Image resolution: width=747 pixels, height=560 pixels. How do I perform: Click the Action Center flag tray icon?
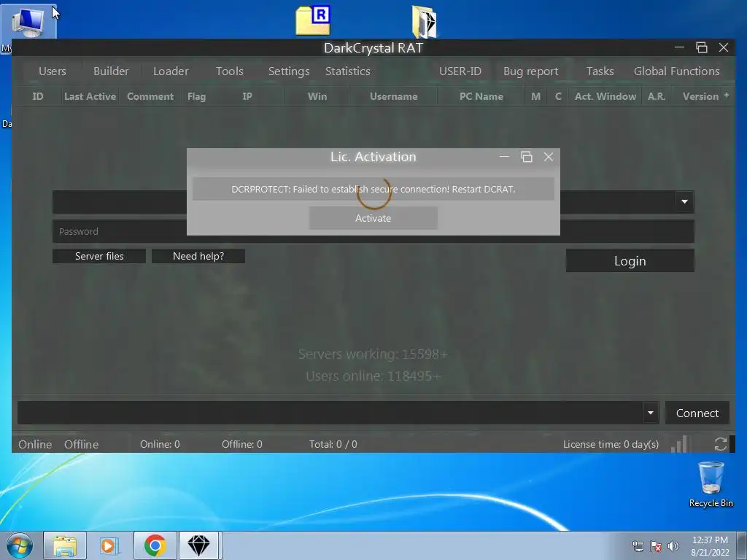point(656,546)
